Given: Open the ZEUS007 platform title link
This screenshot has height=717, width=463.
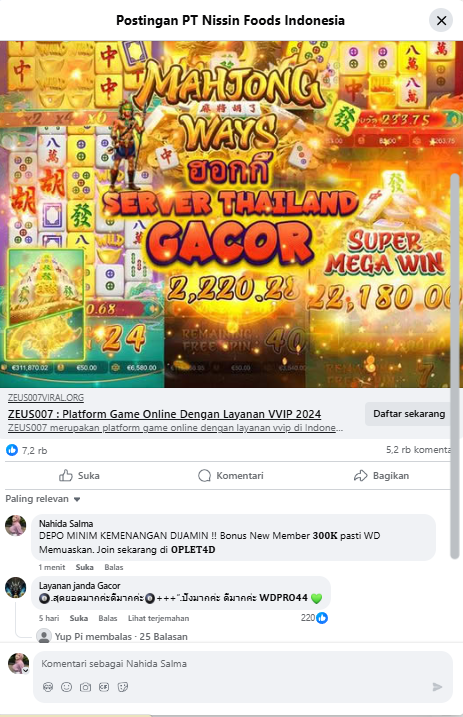Looking at the screenshot, I should click(165, 414).
